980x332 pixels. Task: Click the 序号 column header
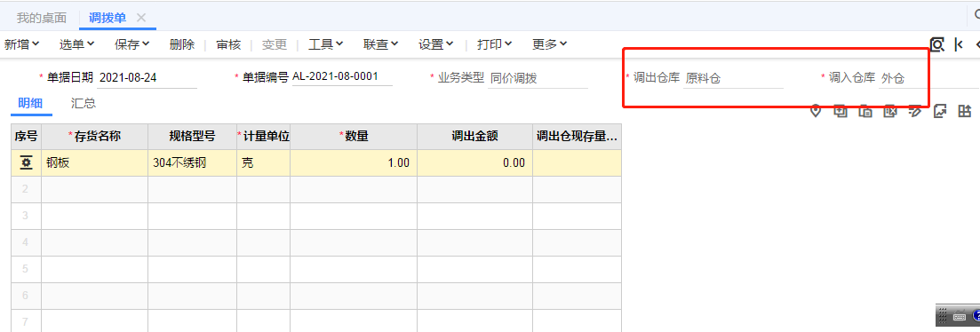click(x=27, y=136)
